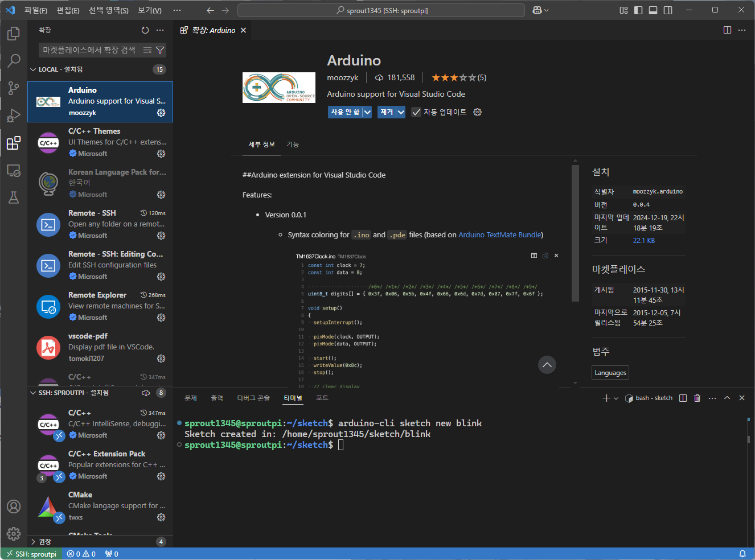The height and width of the screenshot is (560, 755).
Task: Open extensions view more actions menu
Action: [160, 30]
